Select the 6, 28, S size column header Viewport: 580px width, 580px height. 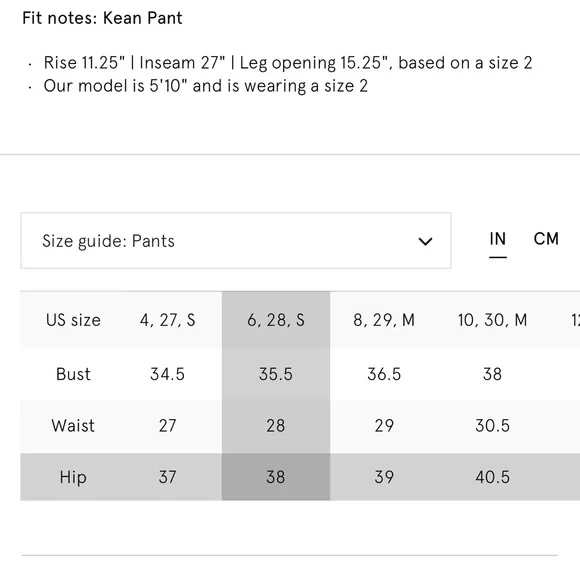point(276,320)
